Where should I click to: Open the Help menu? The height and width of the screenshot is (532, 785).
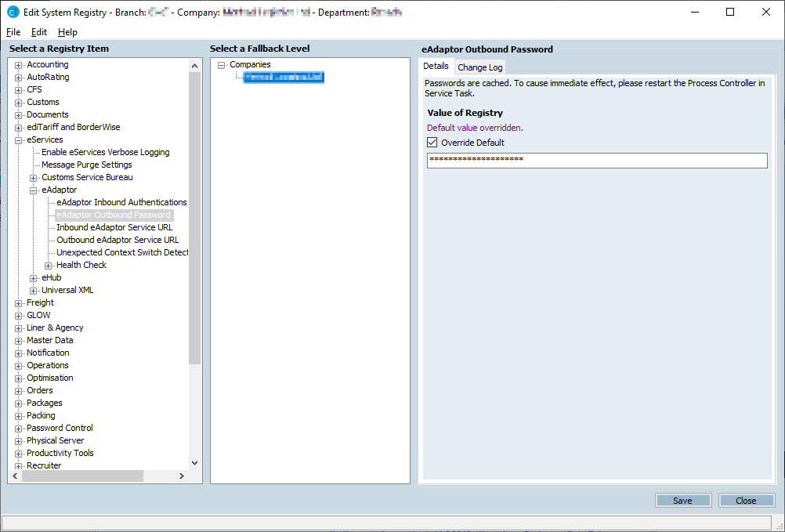67,32
